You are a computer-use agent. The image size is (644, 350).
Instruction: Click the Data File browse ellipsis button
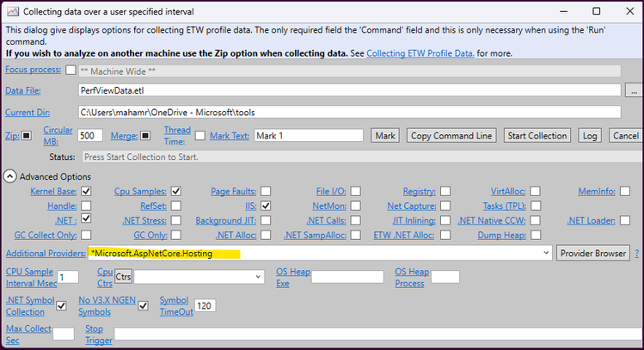coord(635,90)
